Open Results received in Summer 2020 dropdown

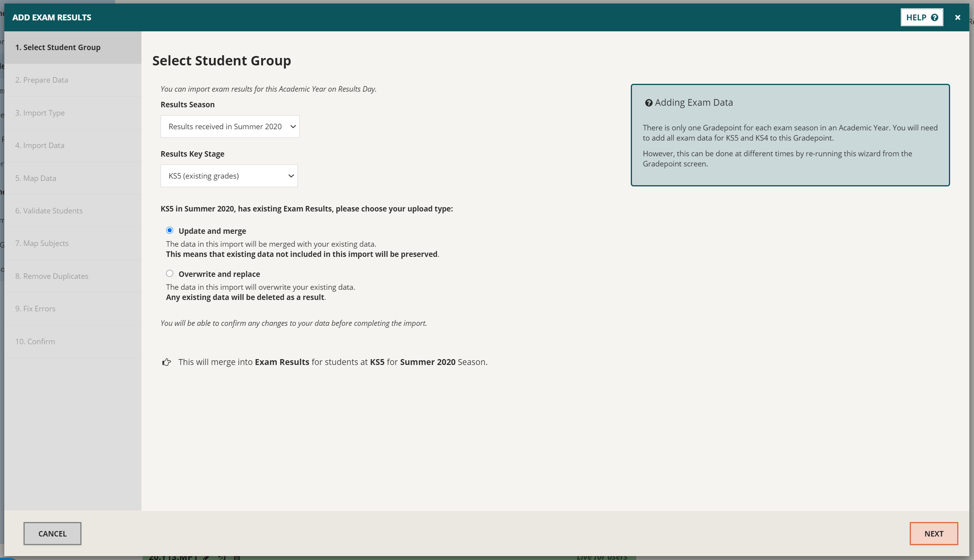click(x=230, y=126)
